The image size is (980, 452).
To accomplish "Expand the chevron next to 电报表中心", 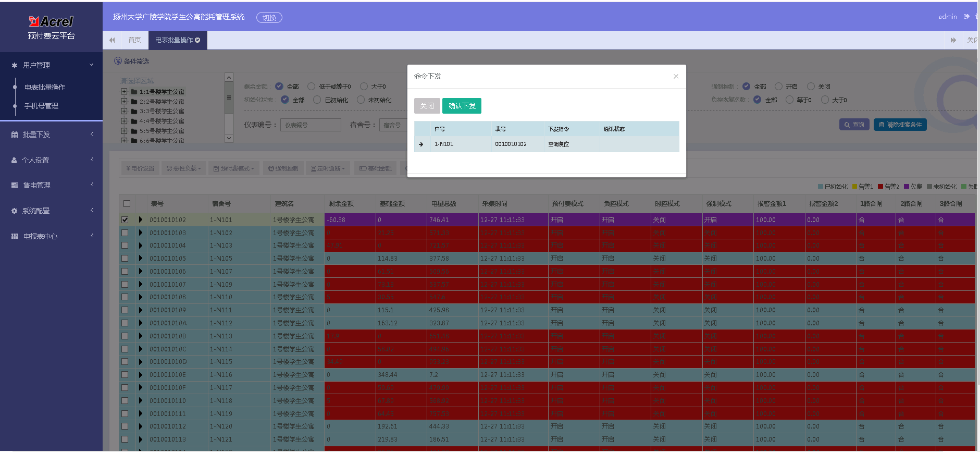I will (92, 236).
